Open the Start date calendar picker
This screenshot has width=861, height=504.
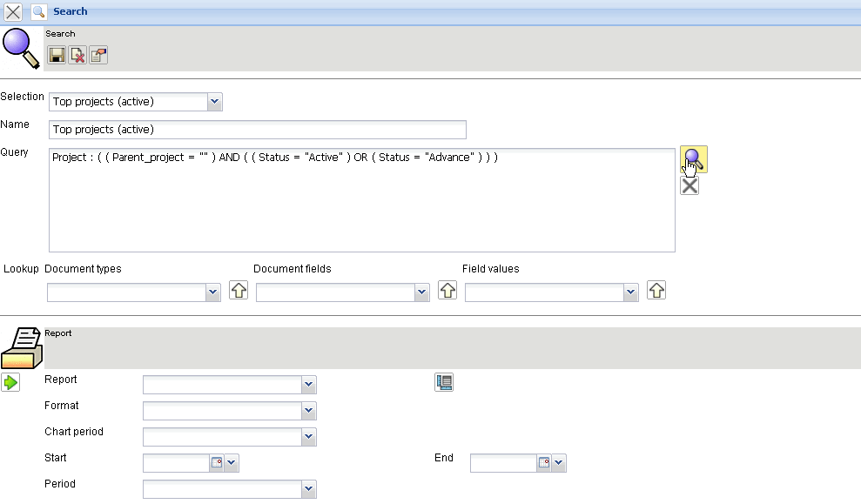(x=217, y=463)
